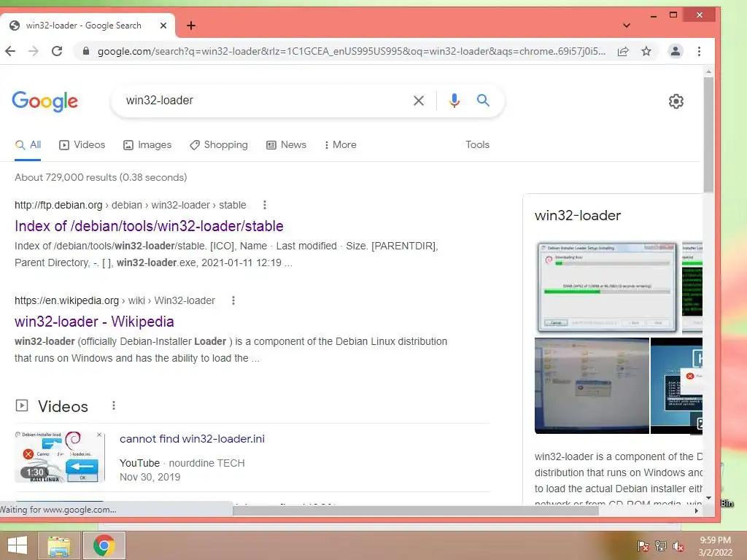747x560 pixels.
Task: Open the cannot find win32-loader.ini video link
Action: point(192,438)
